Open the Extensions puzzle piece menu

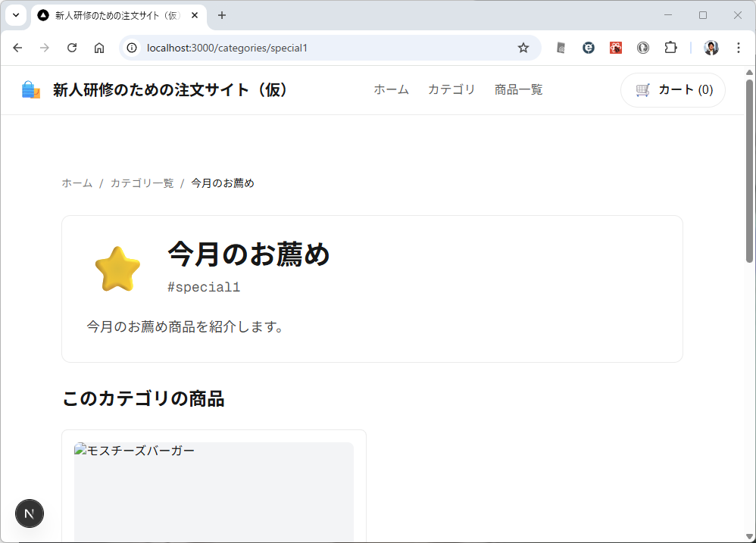670,48
